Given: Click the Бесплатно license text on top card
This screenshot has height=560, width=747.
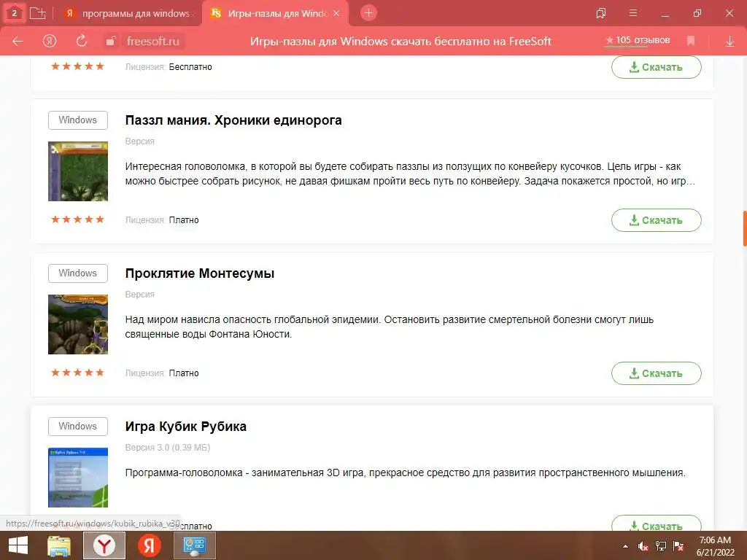Looking at the screenshot, I should point(190,66).
